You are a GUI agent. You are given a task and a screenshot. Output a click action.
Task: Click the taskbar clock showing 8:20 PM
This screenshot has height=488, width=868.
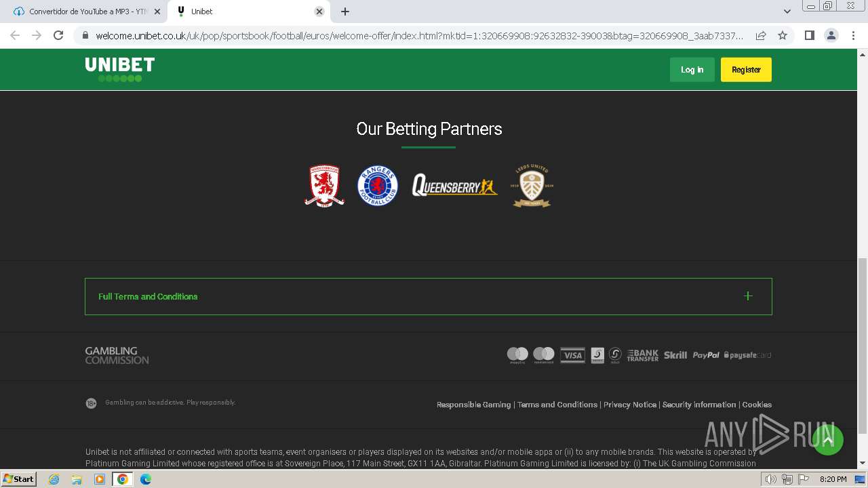coord(833,479)
